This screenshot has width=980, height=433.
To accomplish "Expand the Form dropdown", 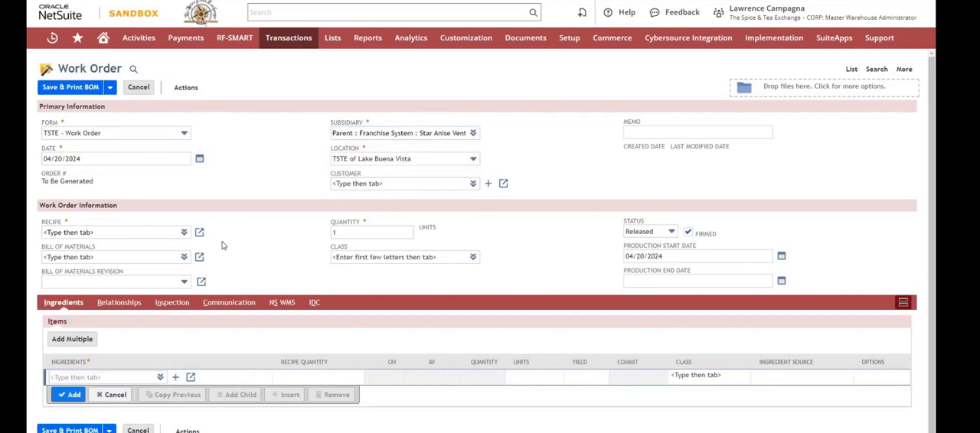I will point(184,133).
